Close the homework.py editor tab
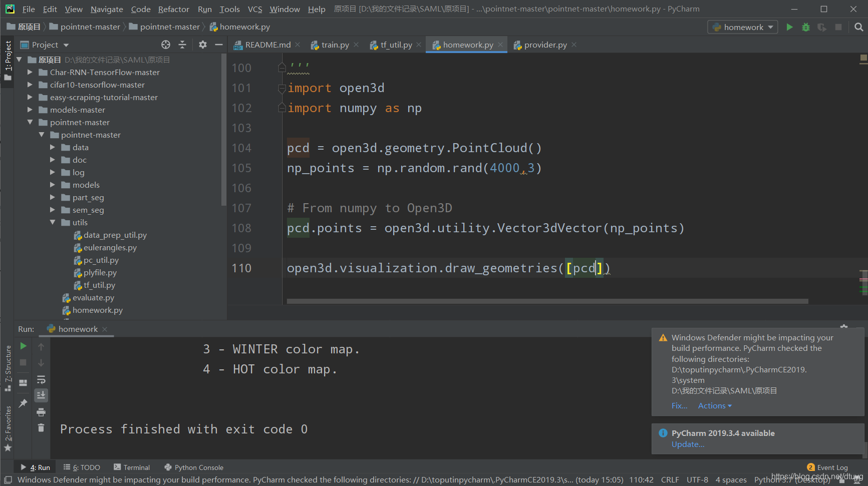Viewport: 868px width, 486px height. coord(500,45)
